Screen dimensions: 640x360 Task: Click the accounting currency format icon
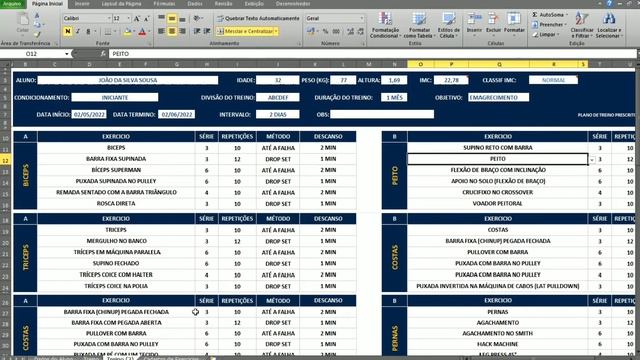tap(311, 31)
